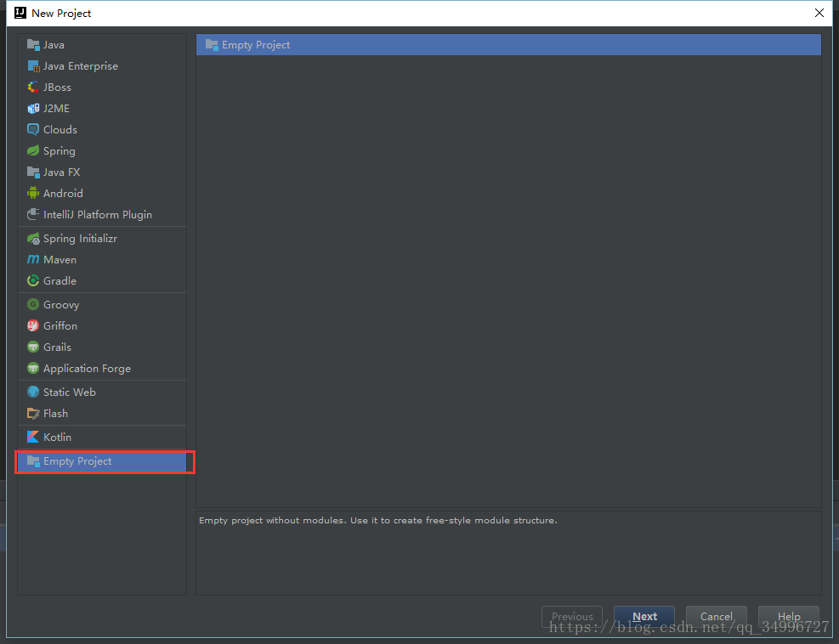Pick Java FX label
This screenshot has height=644, width=839.
coord(61,172)
